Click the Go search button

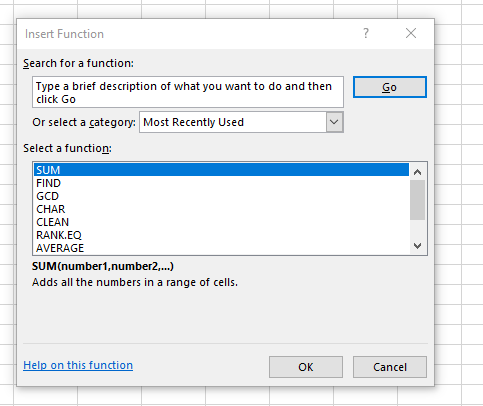(390, 87)
